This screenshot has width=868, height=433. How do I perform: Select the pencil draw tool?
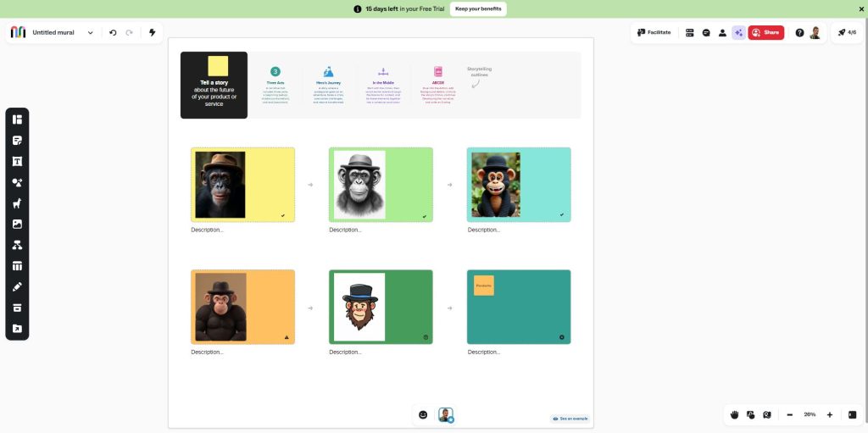point(17,287)
